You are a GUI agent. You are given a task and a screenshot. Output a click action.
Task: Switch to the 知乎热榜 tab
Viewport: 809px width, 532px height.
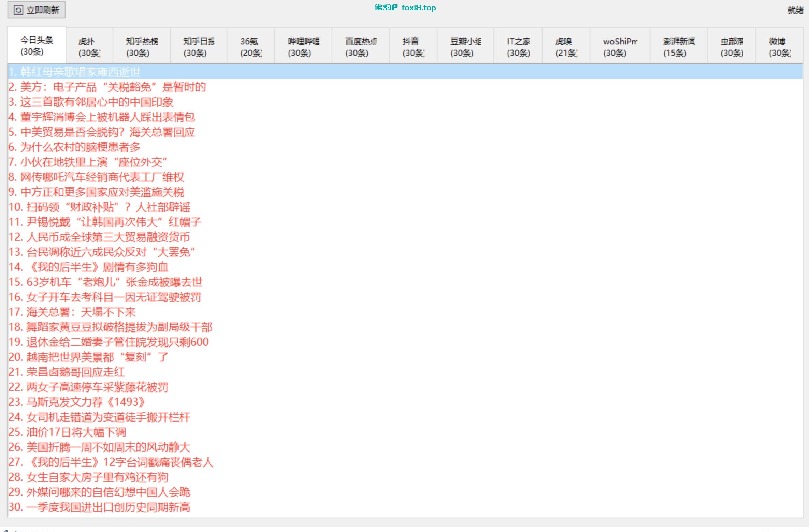click(141, 47)
